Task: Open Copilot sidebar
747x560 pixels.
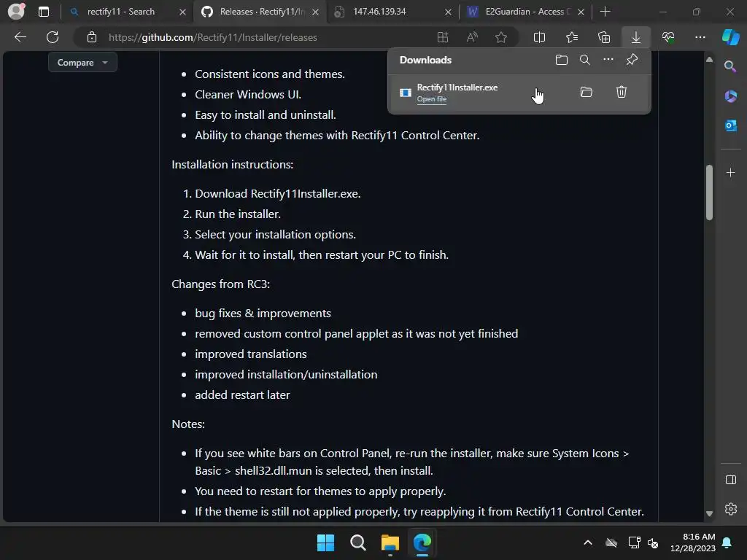Action: tap(730, 37)
